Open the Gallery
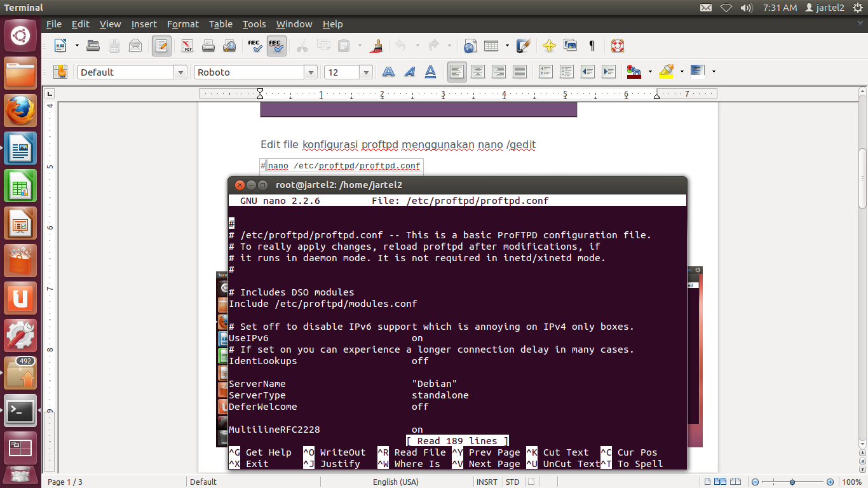Viewport: 868px width, 488px height. click(571, 46)
